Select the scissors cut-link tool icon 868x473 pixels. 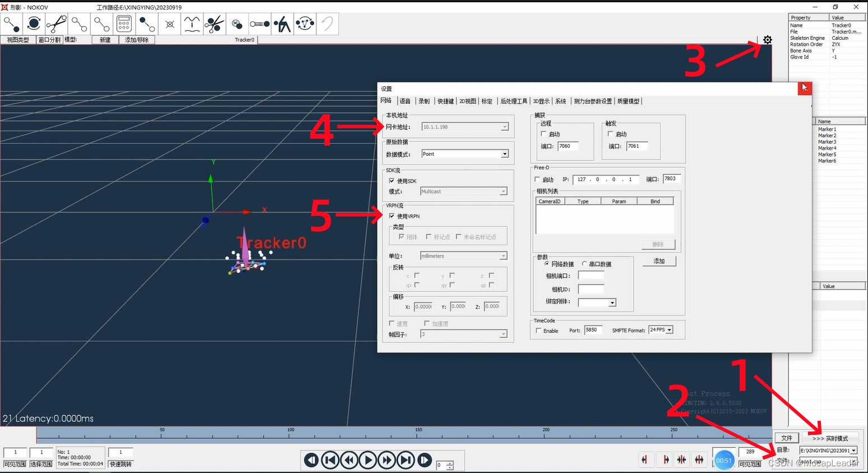pyautogui.click(x=57, y=24)
